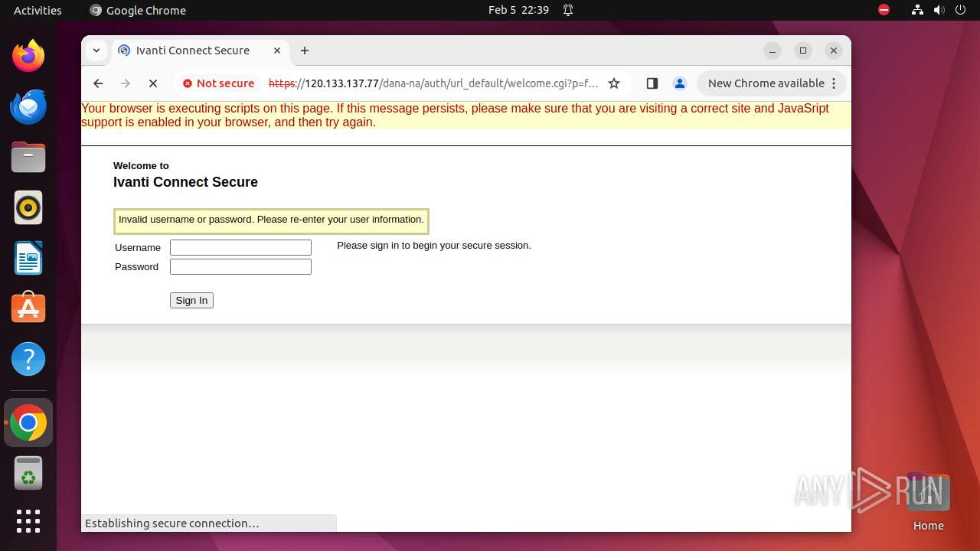Click the Not secure site info chip
This screenshot has width=980, height=551.
tap(218, 83)
